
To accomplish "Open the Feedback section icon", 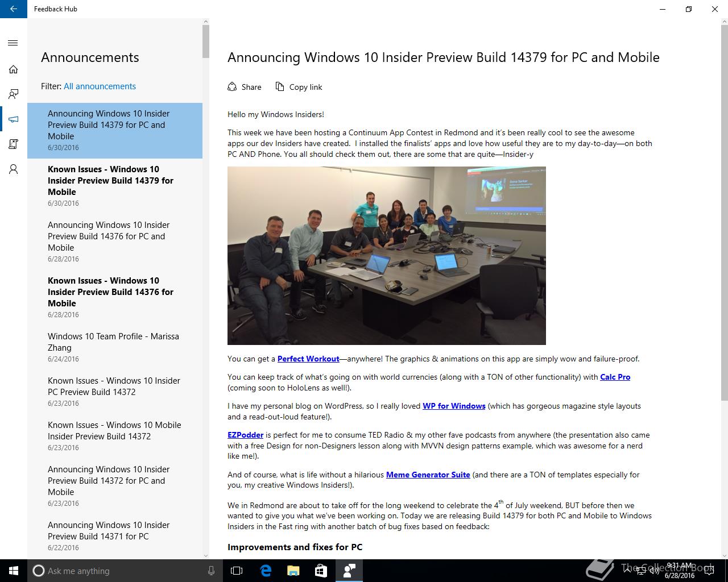I will (x=14, y=94).
